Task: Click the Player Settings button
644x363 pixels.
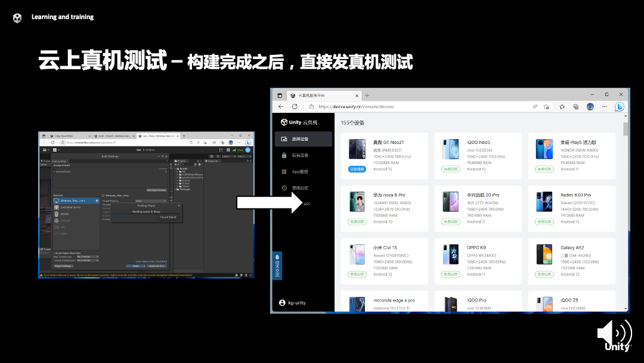Action: coord(63,266)
